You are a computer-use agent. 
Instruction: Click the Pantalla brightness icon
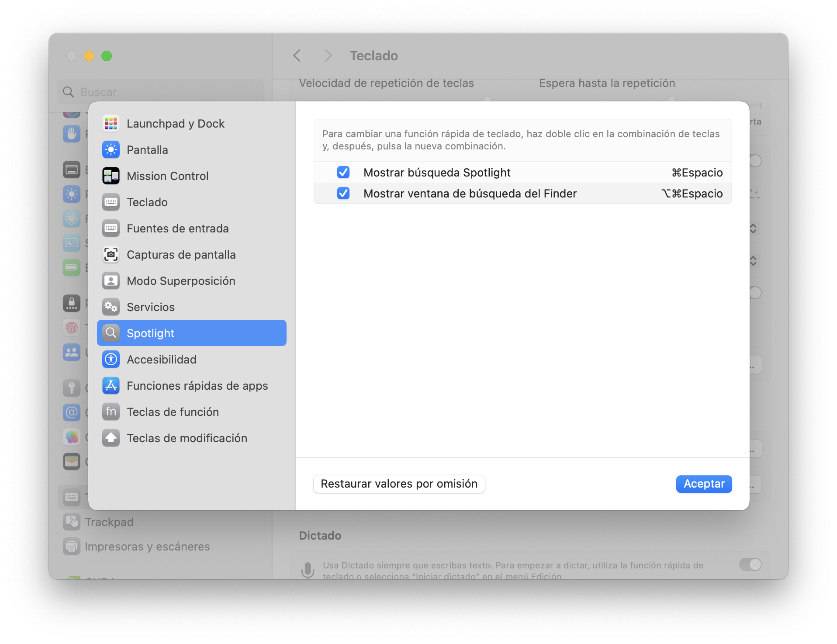(x=111, y=150)
